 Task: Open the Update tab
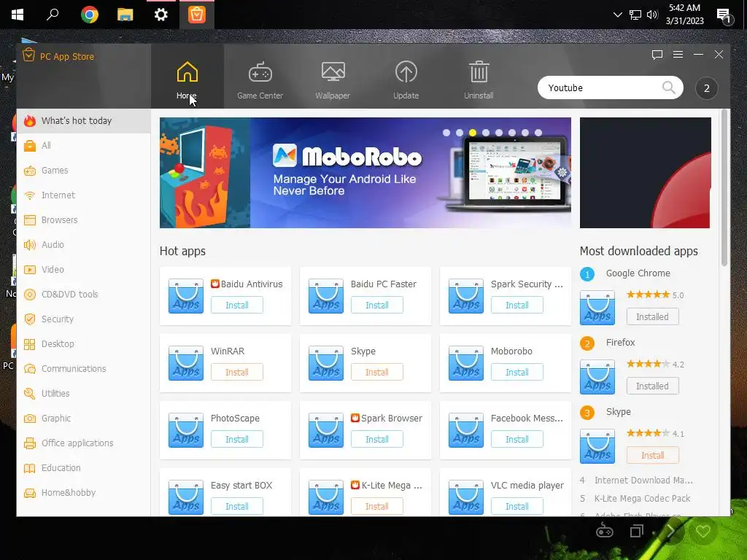406,80
